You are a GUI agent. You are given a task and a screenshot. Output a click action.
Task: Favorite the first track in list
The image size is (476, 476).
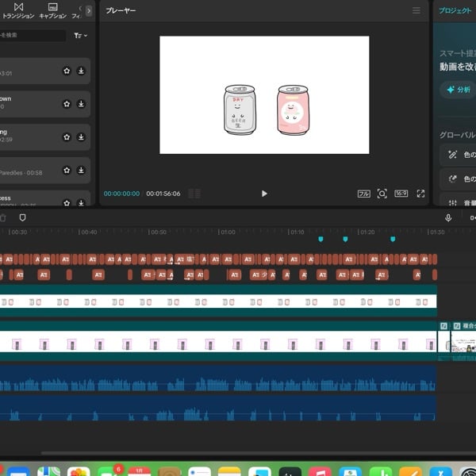tap(67, 71)
